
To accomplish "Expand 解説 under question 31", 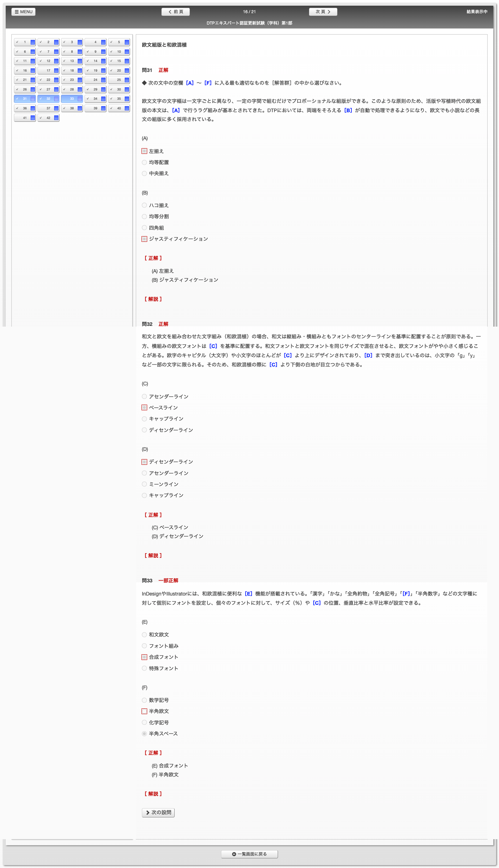I will click(x=153, y=299).
